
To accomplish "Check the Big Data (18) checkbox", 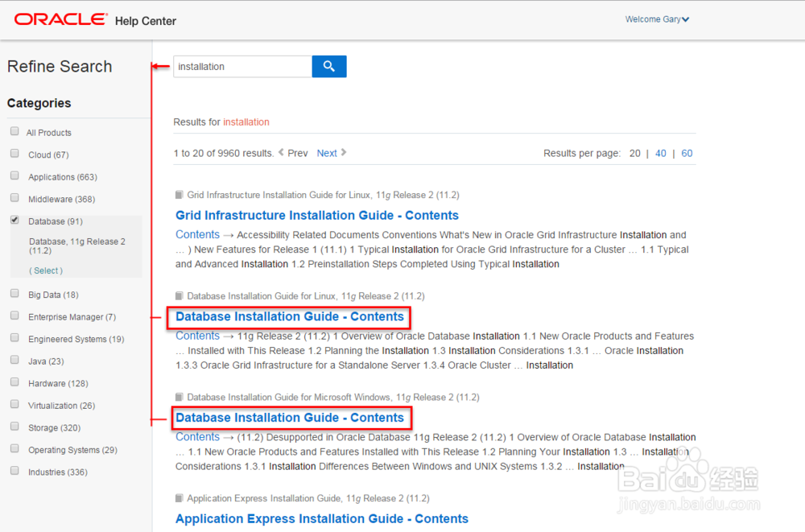I will tap(14, 293).
